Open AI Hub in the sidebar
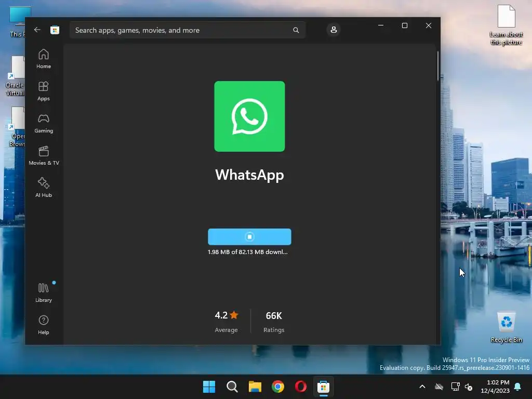532x399 pixels. coord(44,188)
